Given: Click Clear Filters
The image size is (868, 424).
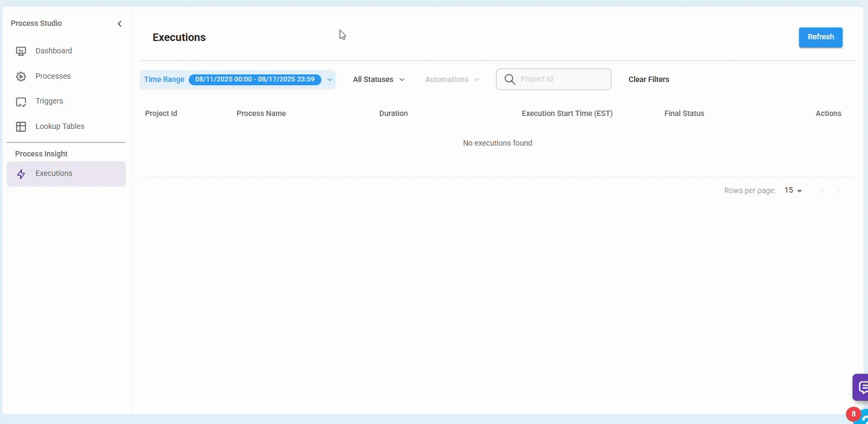Looking at the screenshot, I should click(x=649, y=79).
